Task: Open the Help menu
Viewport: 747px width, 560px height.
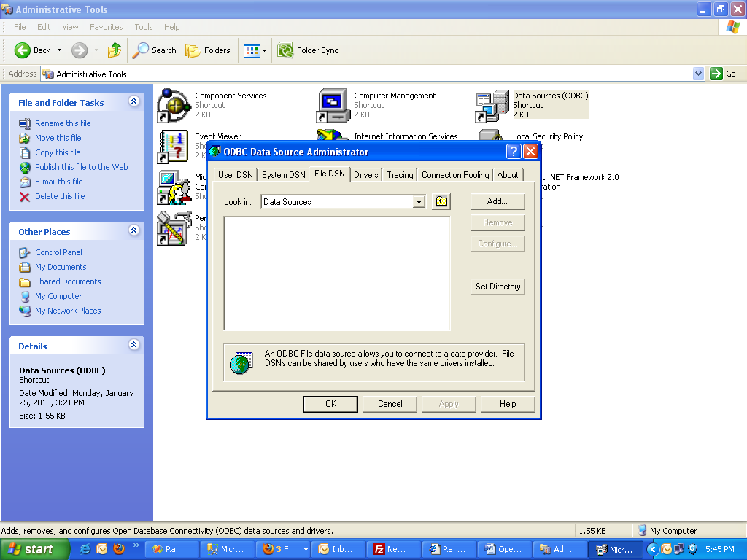Action: (x=172, y=27)
